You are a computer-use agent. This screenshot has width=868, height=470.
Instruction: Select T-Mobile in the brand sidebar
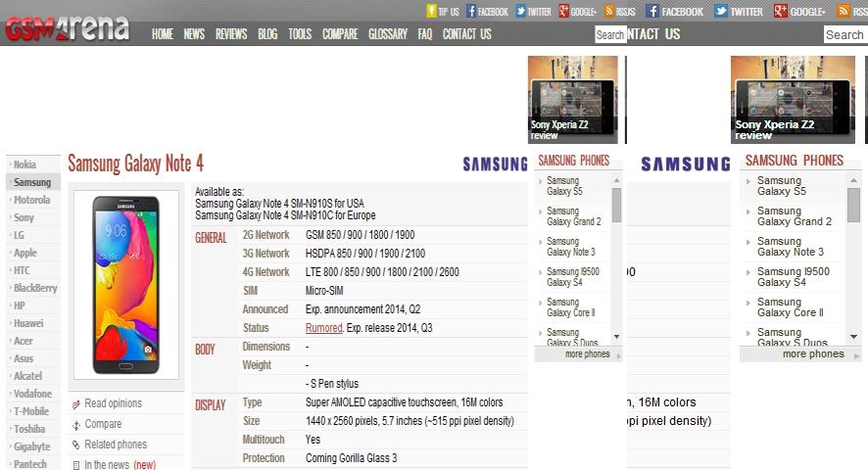point(31,411)
